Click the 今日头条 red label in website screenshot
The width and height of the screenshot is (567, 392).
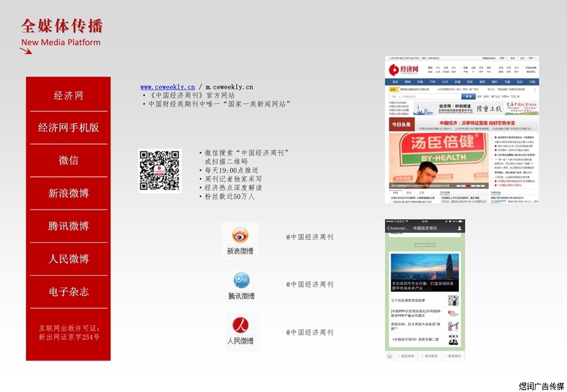coord(401,125)
